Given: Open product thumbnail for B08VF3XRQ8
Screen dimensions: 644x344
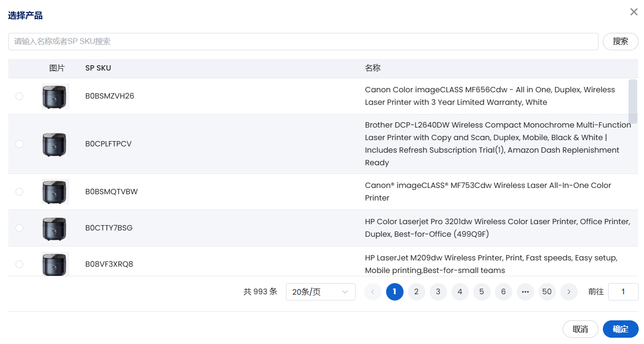Looking at the screenshot, I should [55, 264].
